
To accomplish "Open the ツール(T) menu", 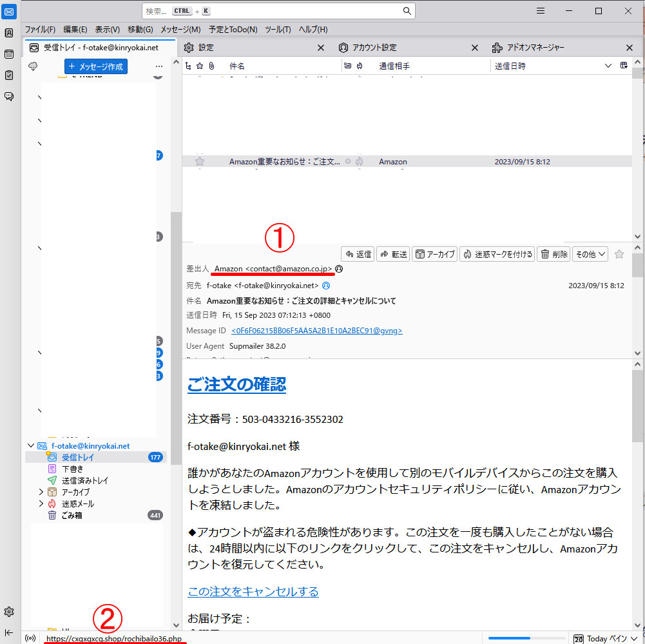I will pos(278,30).
